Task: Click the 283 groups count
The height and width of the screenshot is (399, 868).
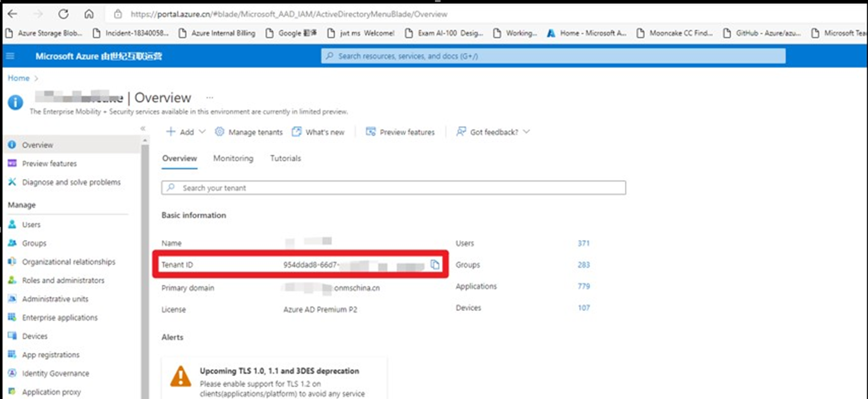Action: point(584,265)
